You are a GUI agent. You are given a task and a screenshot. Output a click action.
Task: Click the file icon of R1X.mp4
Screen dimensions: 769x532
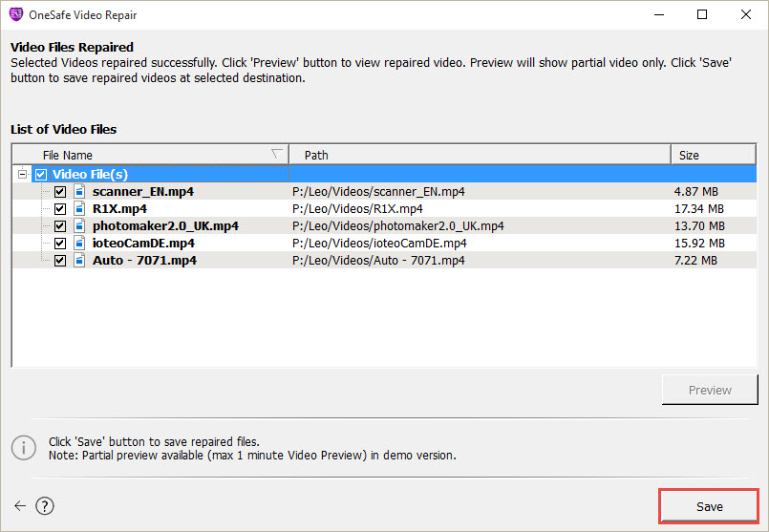click(79, 208)
